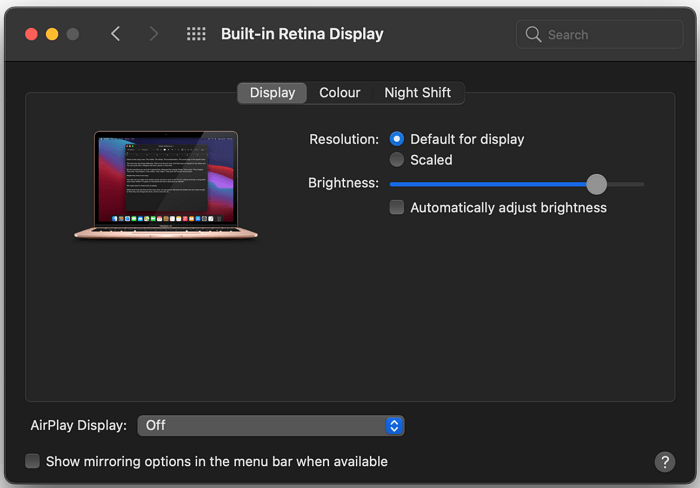Tick the Show mirroring options checkbox
The width and height of the screenshot is (700, 488).
coord(33,461)
